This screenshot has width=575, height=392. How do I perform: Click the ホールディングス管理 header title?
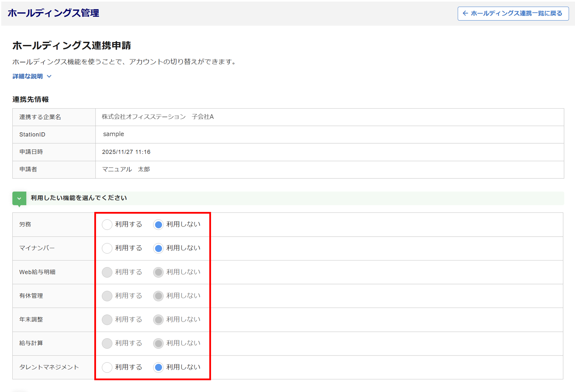pos(53,13)
